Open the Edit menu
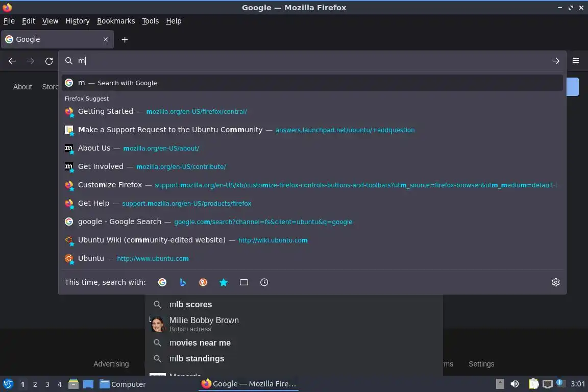 tap(29, 21)
